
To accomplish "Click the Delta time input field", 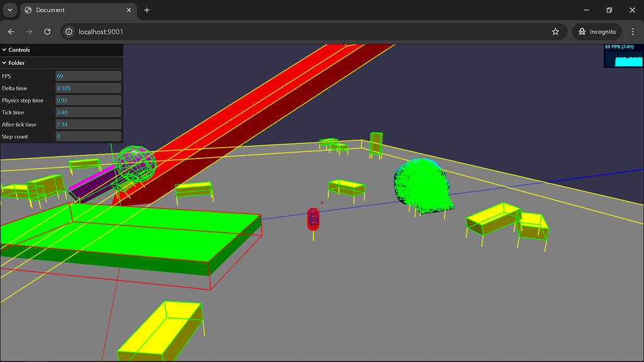I will click(88, 88).
